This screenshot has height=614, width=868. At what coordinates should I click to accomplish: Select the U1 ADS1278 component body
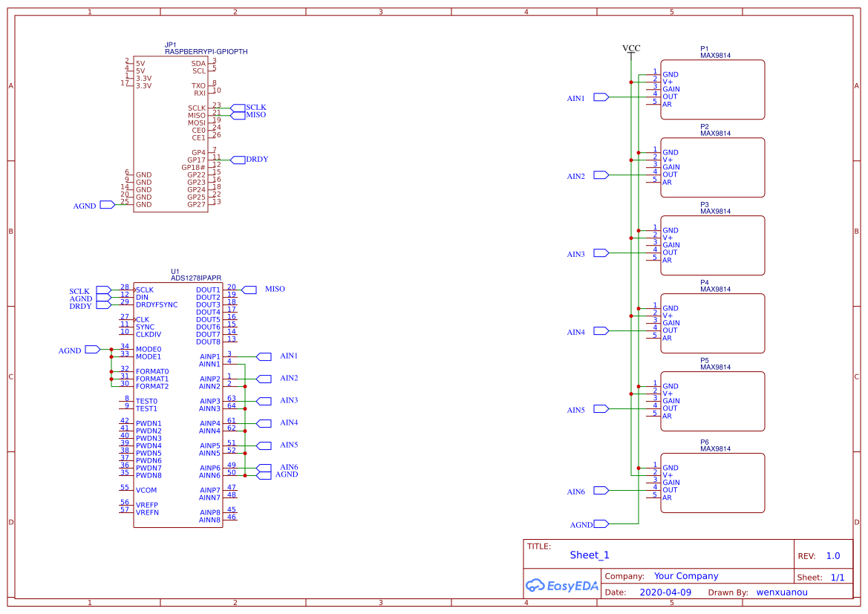click(x=177, y=405)
